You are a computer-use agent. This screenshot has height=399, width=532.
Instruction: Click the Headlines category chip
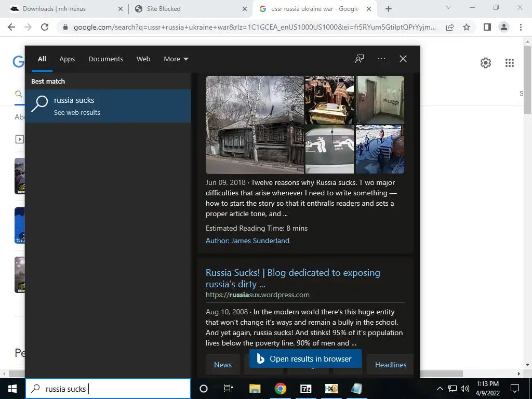click(x=391, y=365)
